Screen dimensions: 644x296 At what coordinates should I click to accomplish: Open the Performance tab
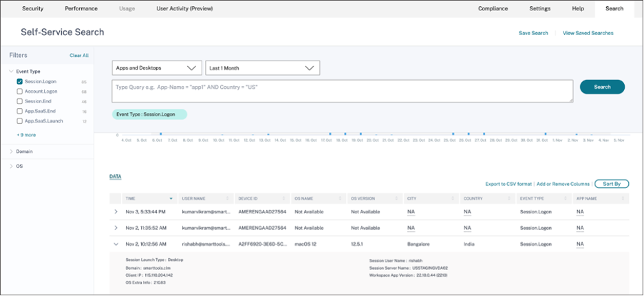pos(81,8)
